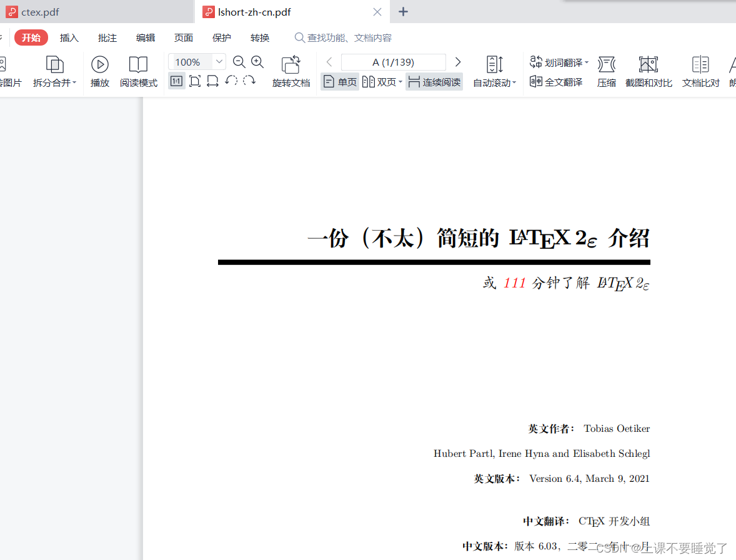Open the Compress (压缩) tool
Screen dimensions: 736x560
pos(606,64)
